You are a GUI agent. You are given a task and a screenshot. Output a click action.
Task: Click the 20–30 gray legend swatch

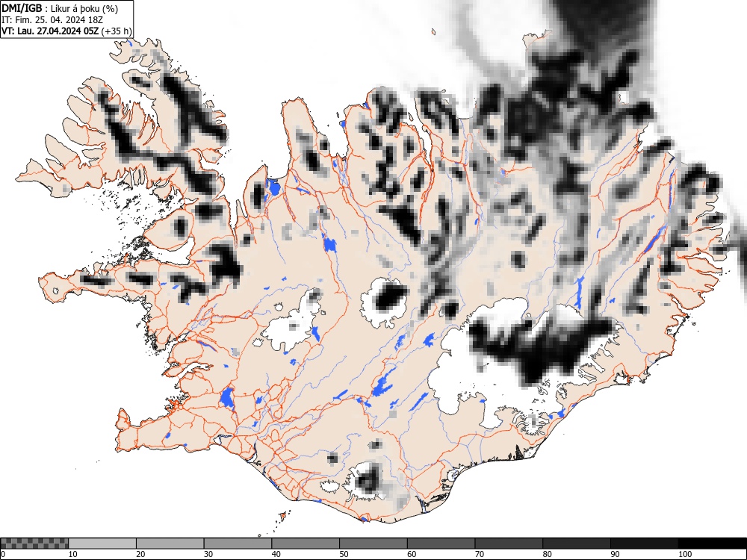pyautogui.click(x=170, y=544)
